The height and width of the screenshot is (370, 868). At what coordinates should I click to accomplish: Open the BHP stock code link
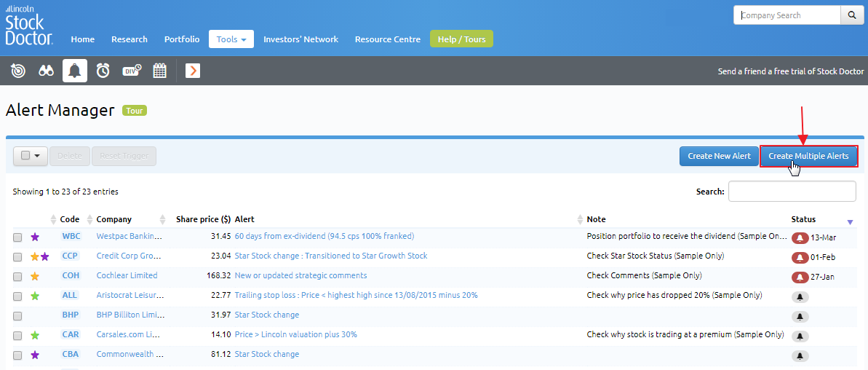[x=71, y=315]
